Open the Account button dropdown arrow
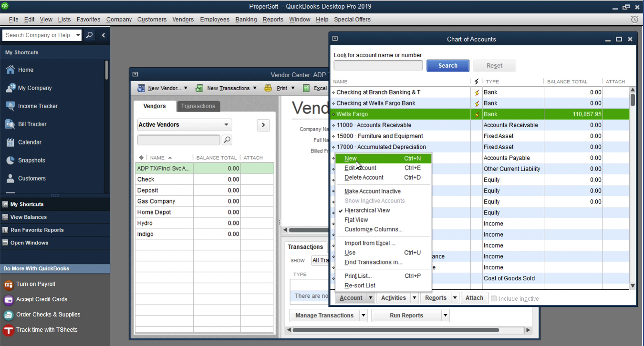644x346 pixels. [370, 298]
